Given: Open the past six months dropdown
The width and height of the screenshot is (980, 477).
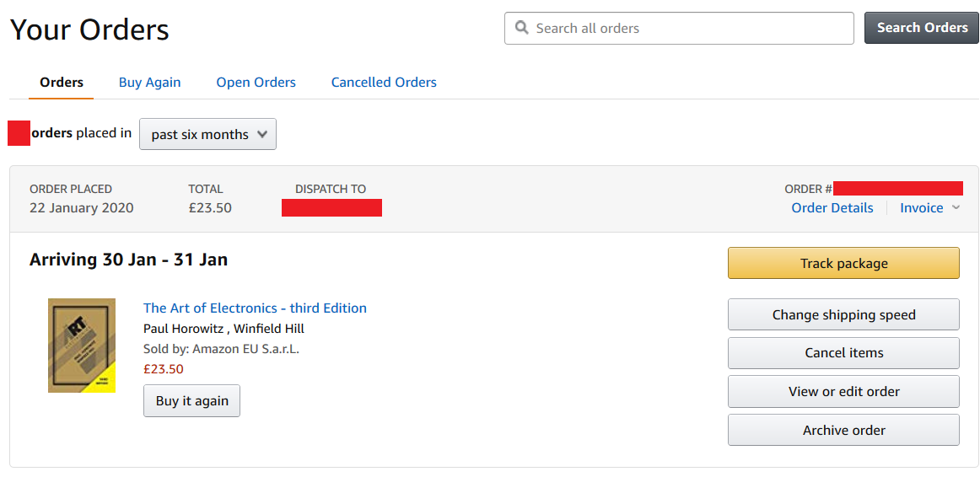Looking at the screenshot, I should click(x=207, y=134).
